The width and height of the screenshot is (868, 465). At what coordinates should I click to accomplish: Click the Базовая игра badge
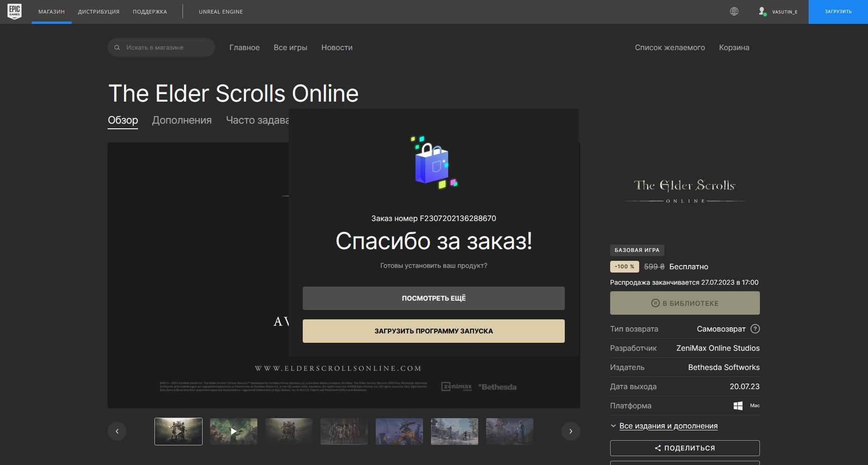(637, 250)
